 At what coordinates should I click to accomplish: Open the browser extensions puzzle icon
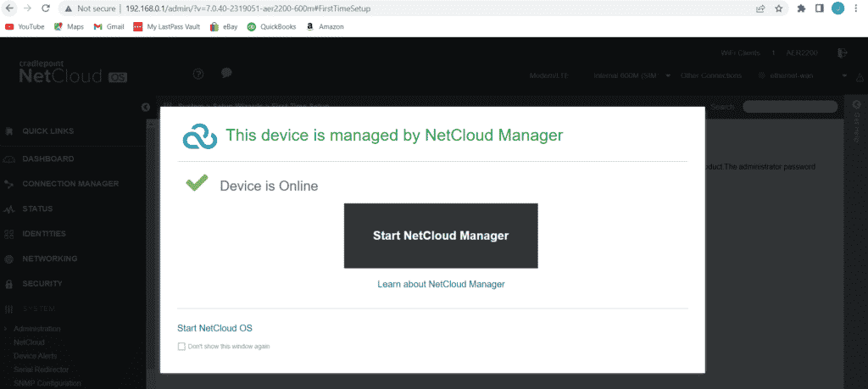point(799,8)
